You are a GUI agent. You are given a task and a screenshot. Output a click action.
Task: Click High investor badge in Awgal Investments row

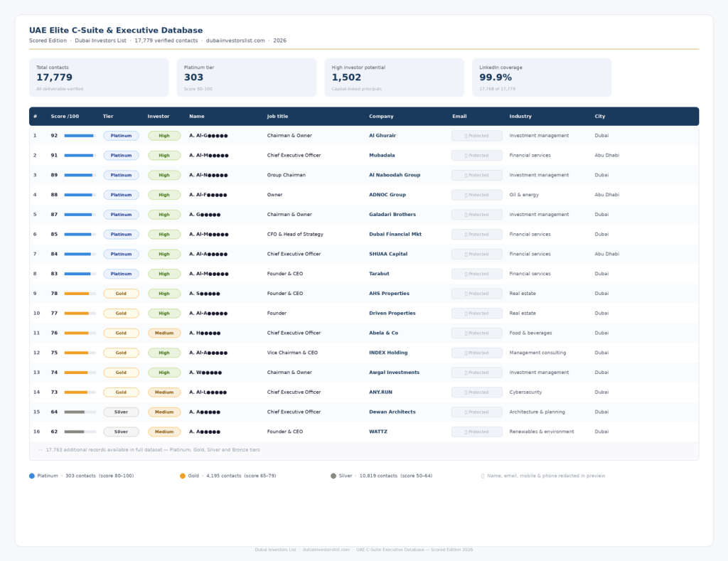(164, 373)
